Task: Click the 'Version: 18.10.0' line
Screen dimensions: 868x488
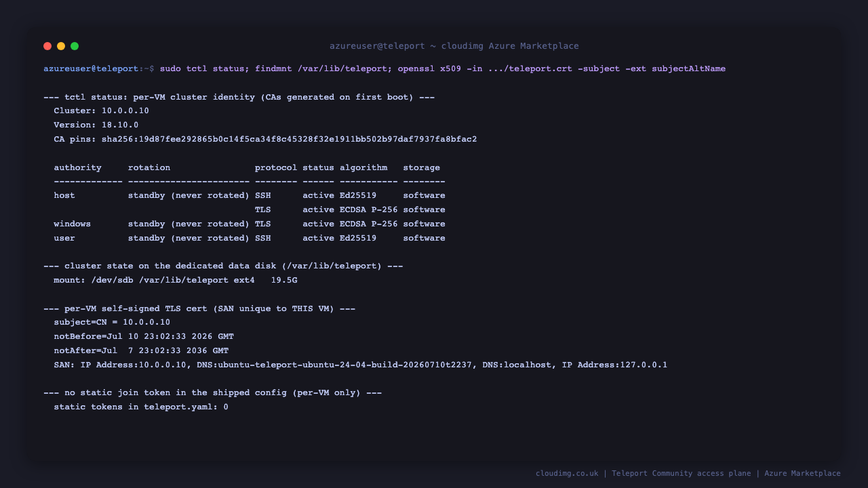Action: (96, 125)
